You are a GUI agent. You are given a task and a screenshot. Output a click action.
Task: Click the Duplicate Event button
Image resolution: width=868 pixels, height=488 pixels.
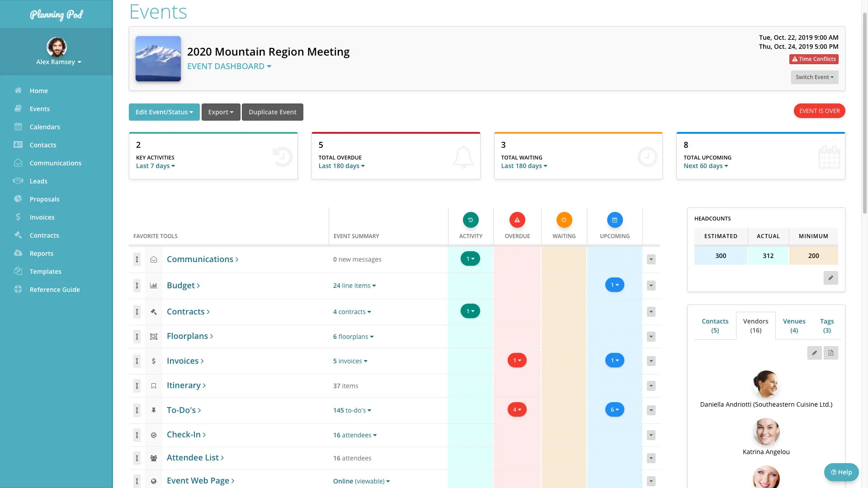click(273, 112)
